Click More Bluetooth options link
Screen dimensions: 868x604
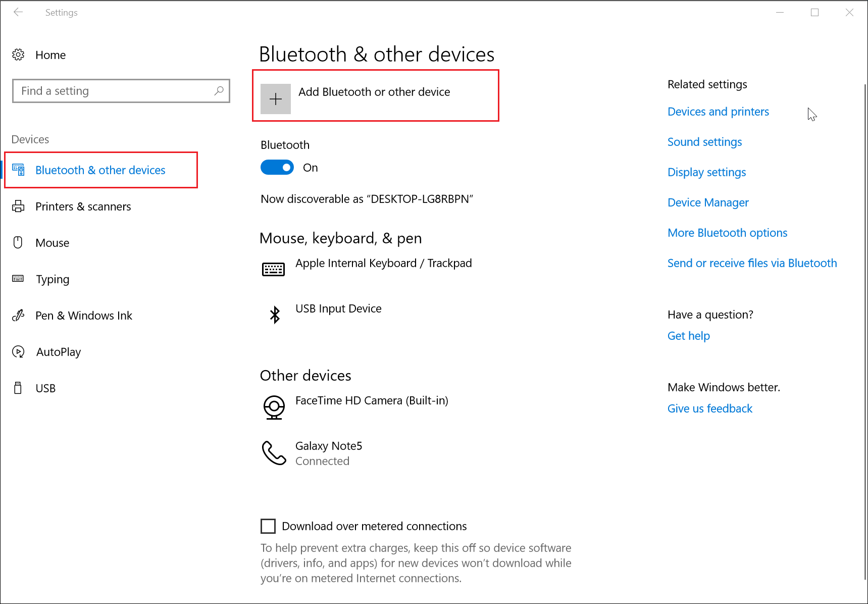click(x=727, y=233)
